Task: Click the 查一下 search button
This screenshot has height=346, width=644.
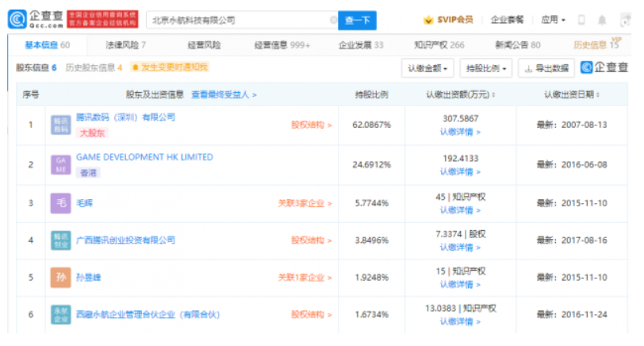Action: [357, 20]
